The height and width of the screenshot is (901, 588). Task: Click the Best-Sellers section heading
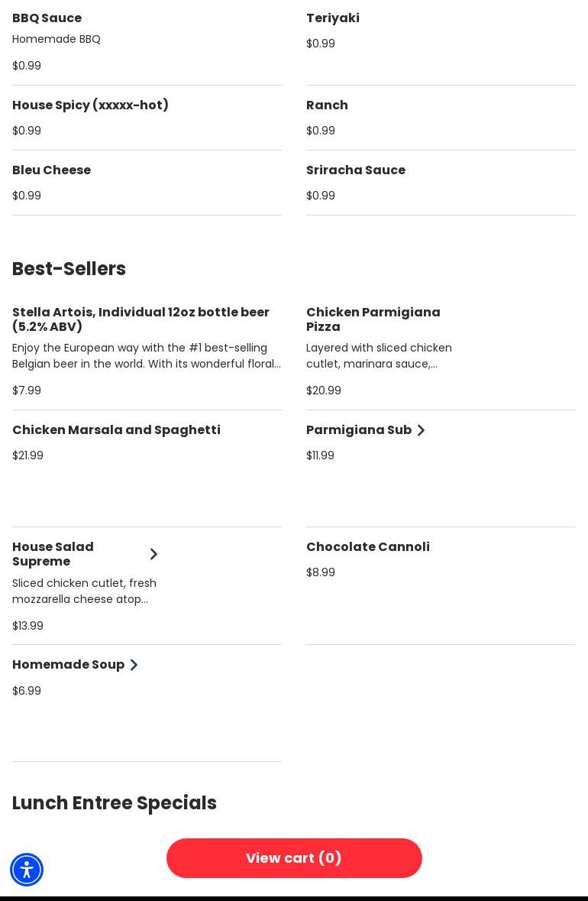coord(69,269)
